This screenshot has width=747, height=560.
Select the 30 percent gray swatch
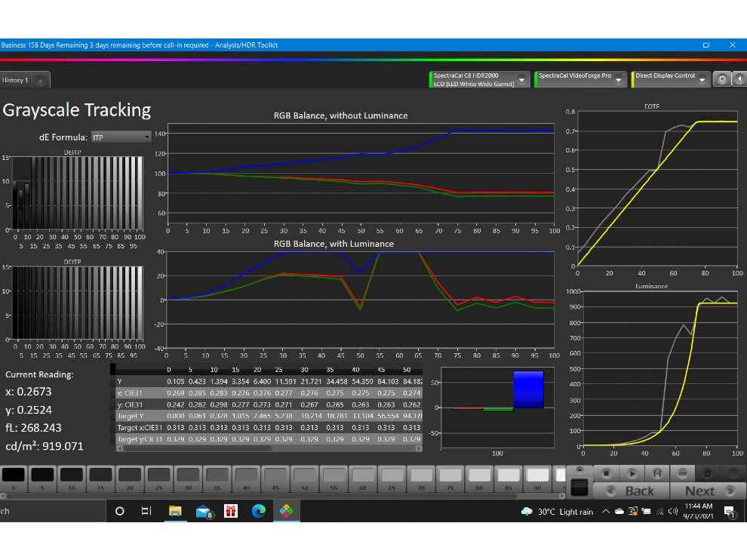tap(188, 478)
